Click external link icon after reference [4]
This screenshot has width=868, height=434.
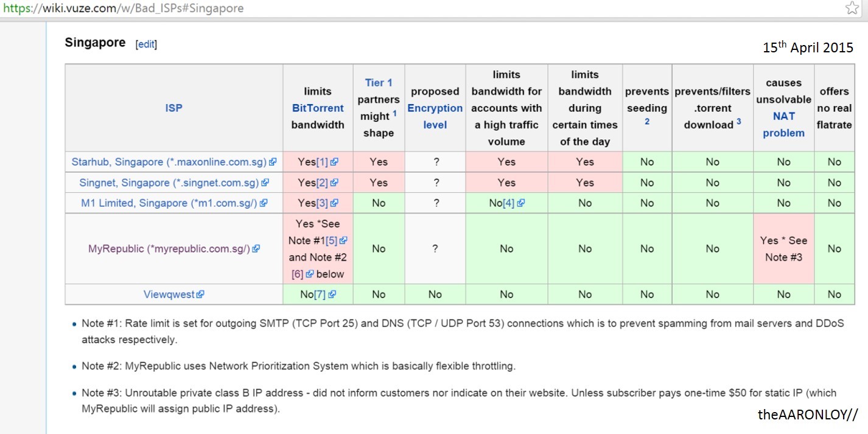[x=520, y=203]
